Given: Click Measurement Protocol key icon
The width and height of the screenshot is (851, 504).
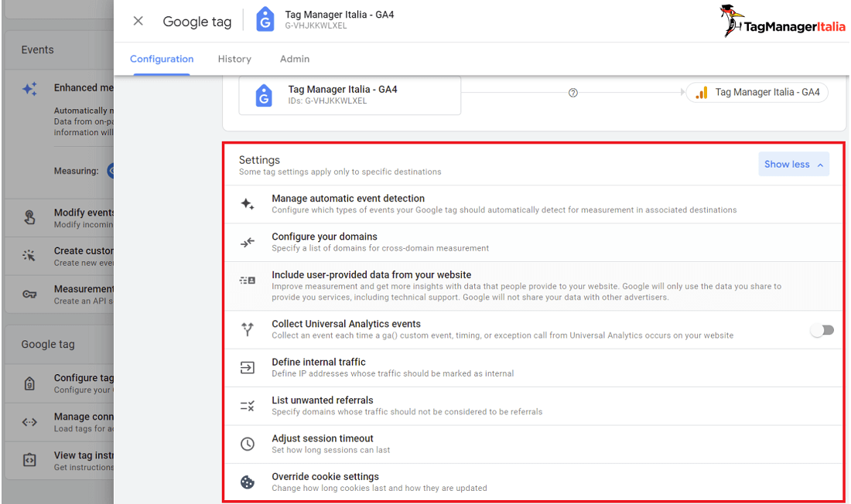Looking at the screenshot, I should tap(29, 295).
